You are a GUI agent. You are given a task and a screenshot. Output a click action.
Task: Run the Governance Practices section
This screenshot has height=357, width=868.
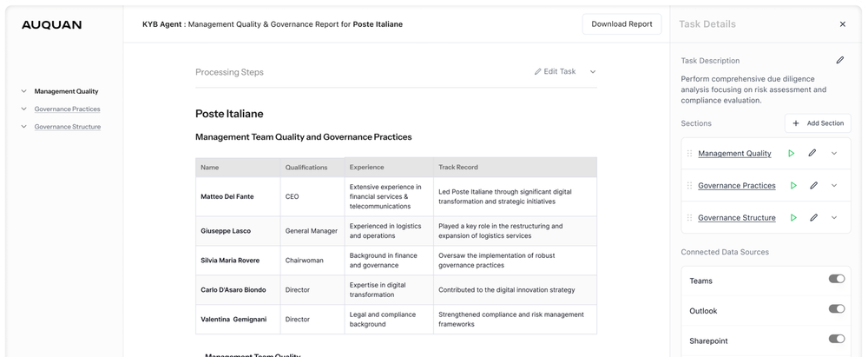(793, 185)
